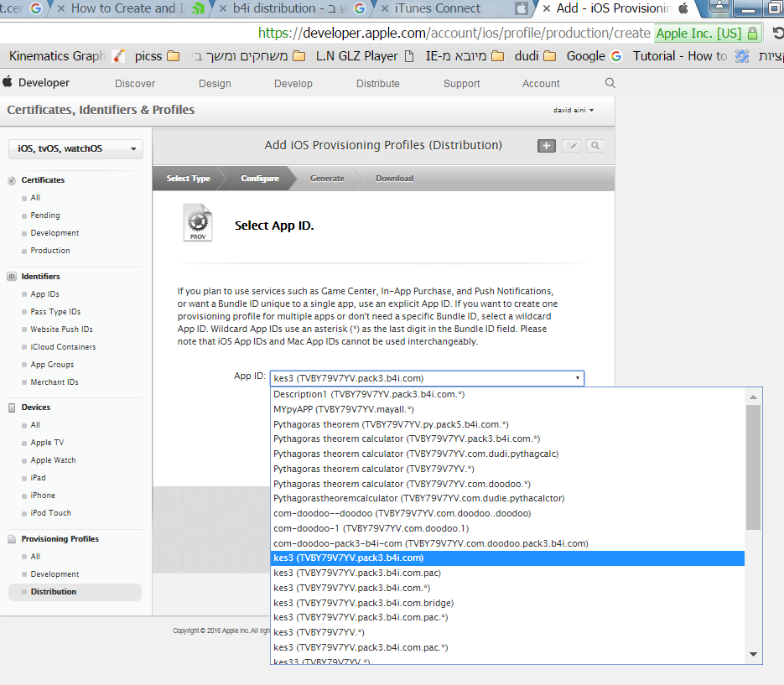Screen dimensions: 784x685
Task: Click the Apple Developer logo
Action: click(36, 82)
